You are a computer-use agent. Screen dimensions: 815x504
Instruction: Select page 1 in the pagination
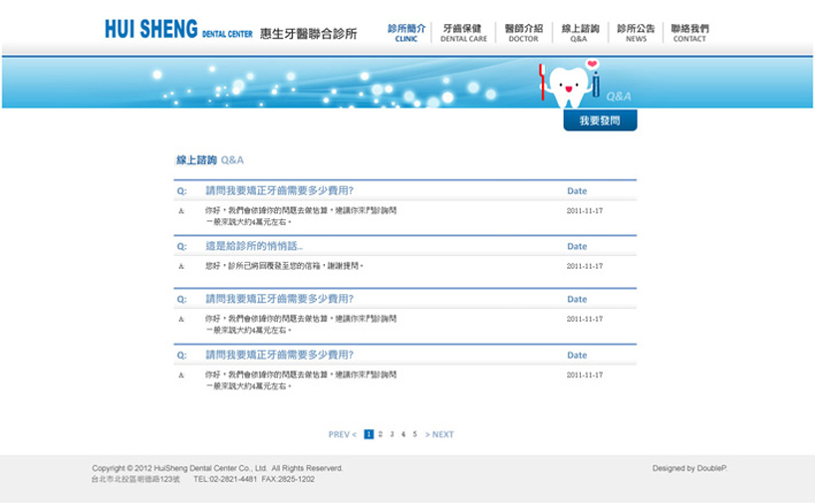(369, 434)
